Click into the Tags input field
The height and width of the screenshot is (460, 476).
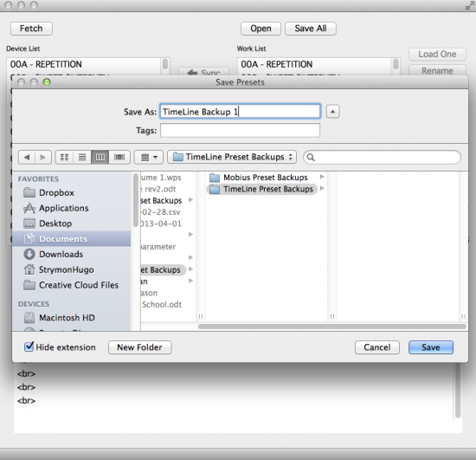click(240, 130)
